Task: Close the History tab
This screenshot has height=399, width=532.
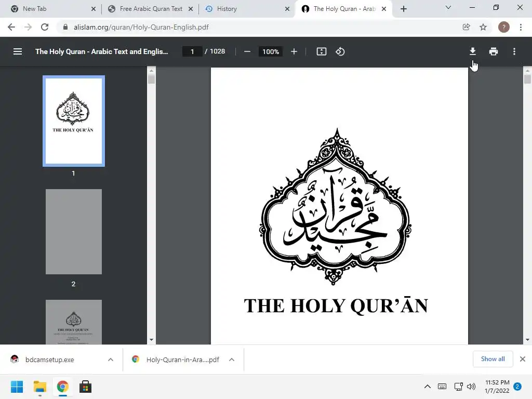Action: pyautogui.click(x=287, y=9)
